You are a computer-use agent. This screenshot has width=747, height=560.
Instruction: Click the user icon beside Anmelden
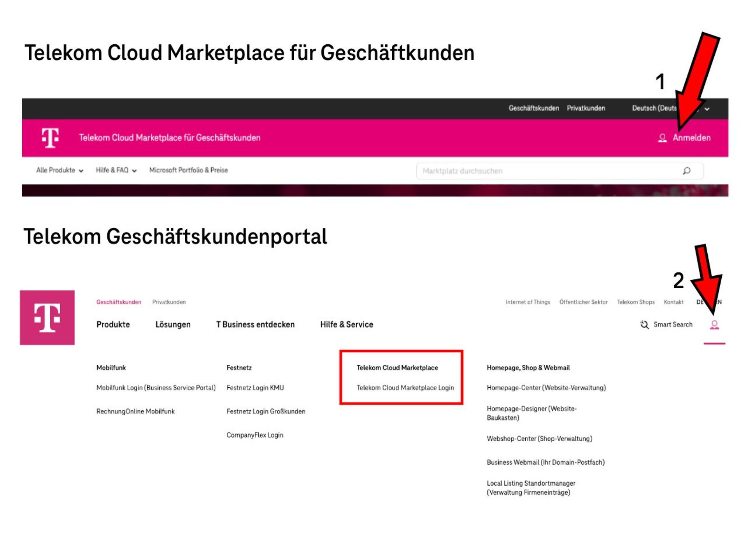pos(662,138)
